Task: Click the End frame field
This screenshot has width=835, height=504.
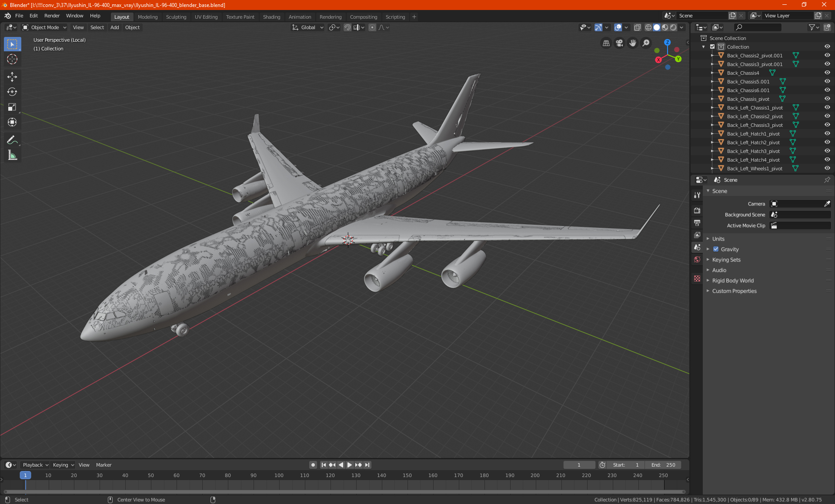Action: pyautogui.click(x=663, y=465)
